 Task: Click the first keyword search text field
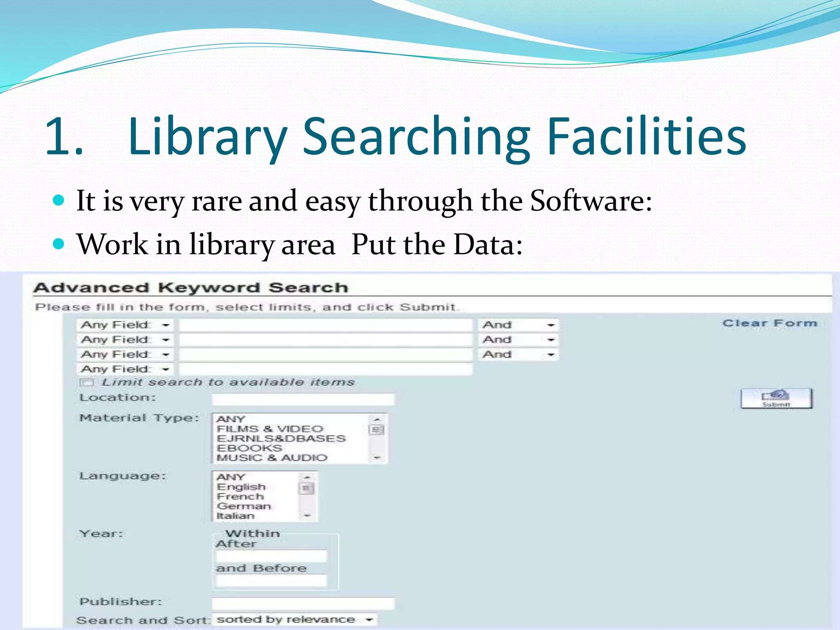coord(326,325)
